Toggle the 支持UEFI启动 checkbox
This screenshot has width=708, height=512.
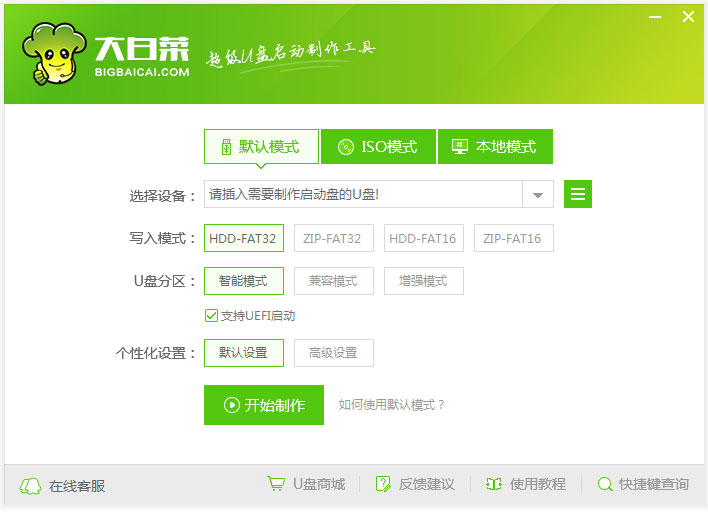tap(211, 316)
